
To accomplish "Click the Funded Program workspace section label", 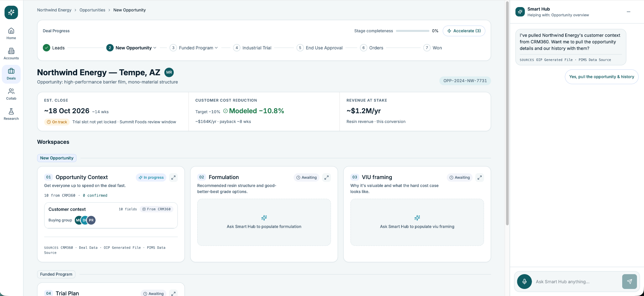I will tap(56, 274).
